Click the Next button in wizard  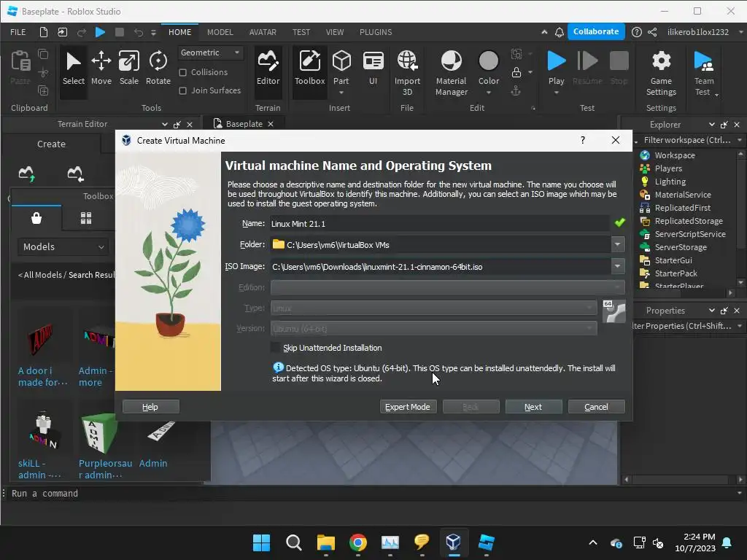point(533,407)
